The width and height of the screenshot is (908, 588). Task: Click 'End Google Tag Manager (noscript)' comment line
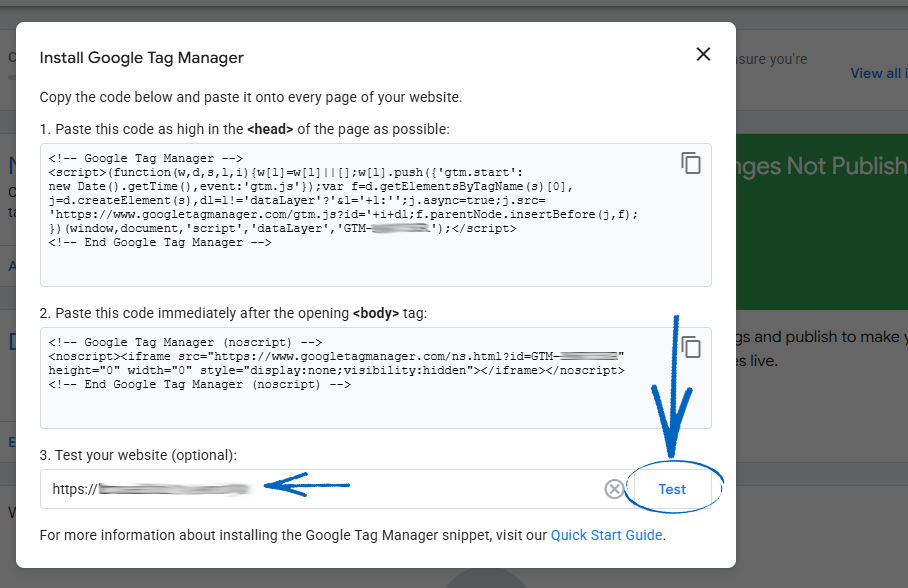pyautogui.click(x=199, y=385)
